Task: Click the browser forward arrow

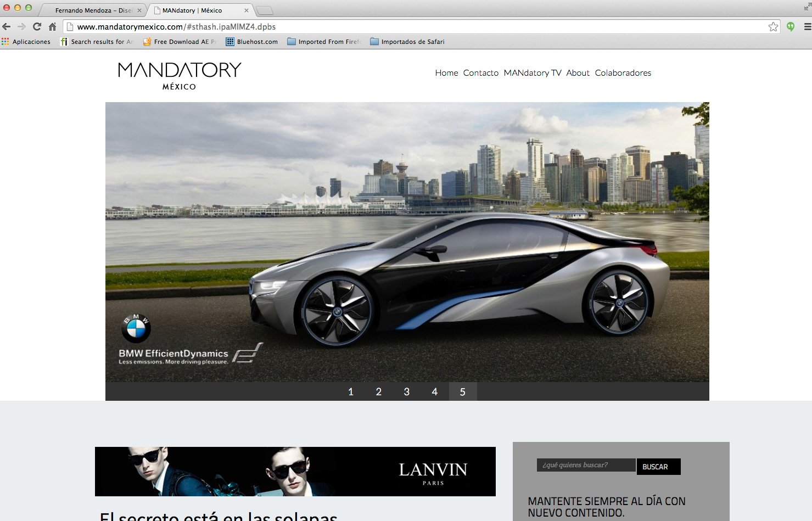Action: pos(21,26)
